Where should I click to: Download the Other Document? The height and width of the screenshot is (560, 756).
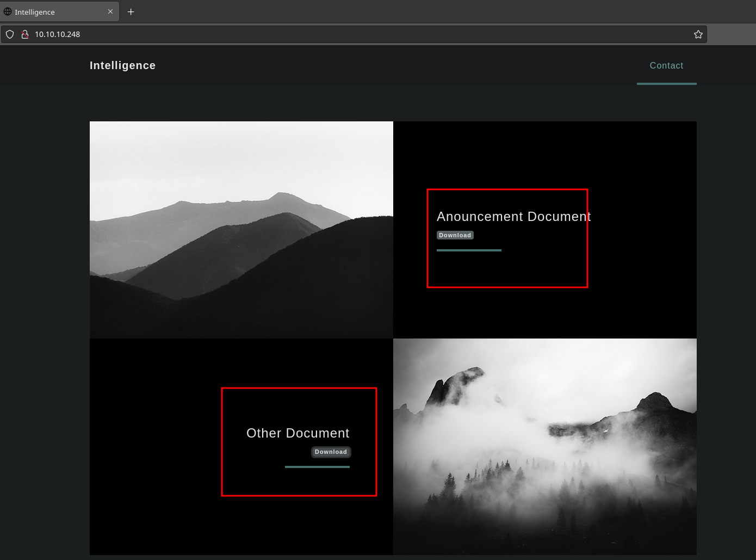pyautogui.click(x=331, y=452)
